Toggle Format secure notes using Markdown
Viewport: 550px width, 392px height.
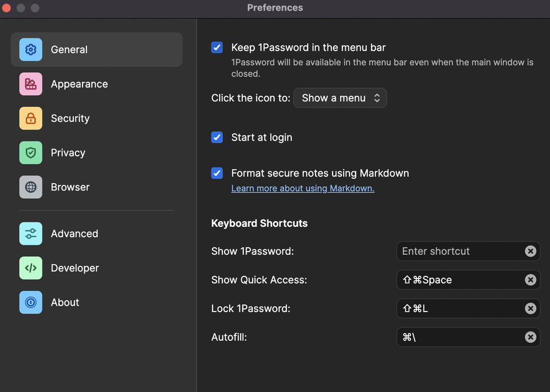217,173
